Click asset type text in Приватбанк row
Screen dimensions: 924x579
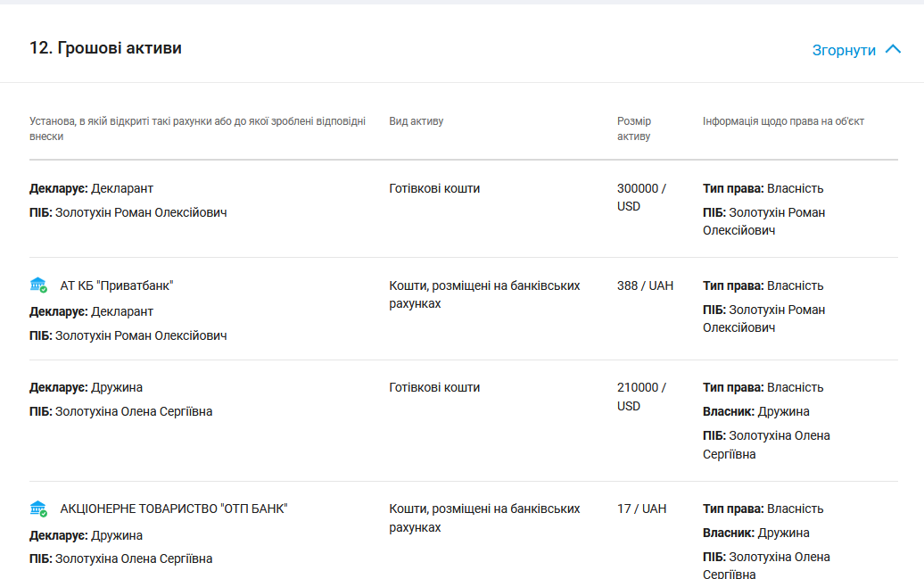click(484, 294)
